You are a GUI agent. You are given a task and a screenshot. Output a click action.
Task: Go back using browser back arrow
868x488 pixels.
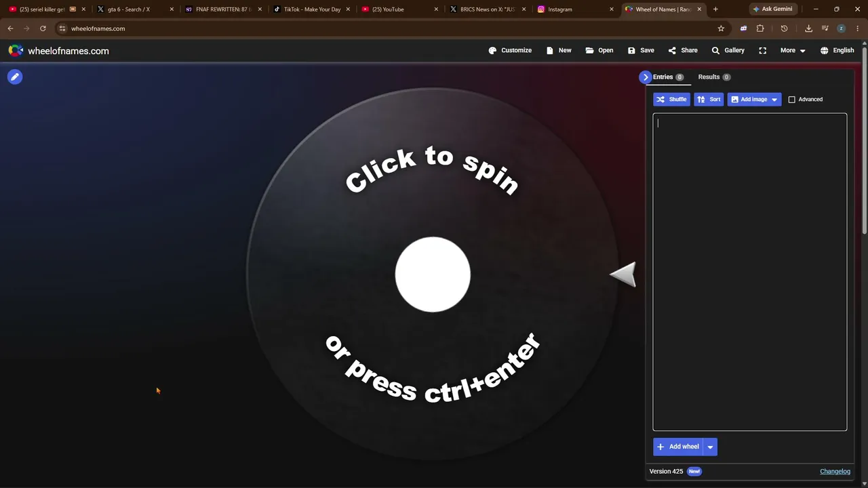pyautogui.click(x=10, y=28)
